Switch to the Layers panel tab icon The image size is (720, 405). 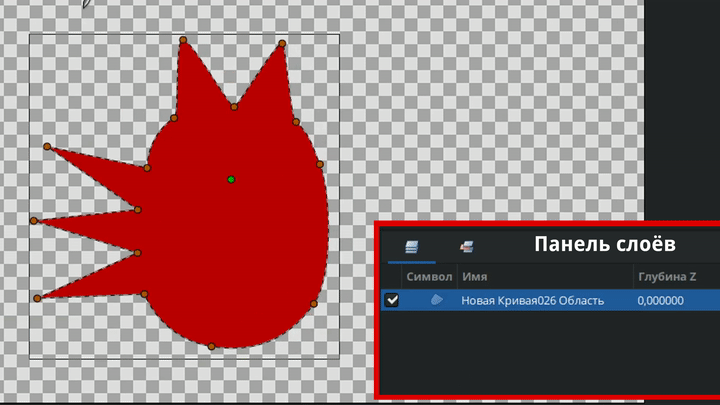click(x=410, y=246)
